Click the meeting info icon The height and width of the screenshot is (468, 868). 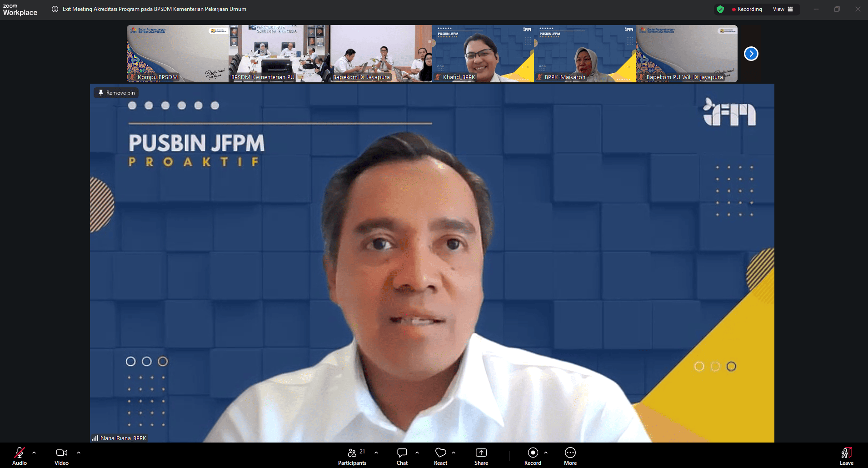click(55, 9)
